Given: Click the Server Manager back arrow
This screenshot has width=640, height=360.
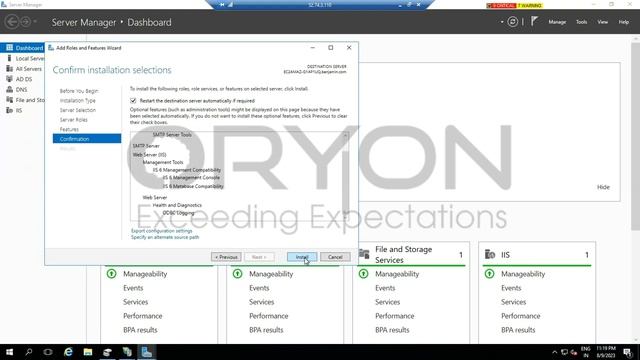Looking at the screenshot, I should point(12,22).
